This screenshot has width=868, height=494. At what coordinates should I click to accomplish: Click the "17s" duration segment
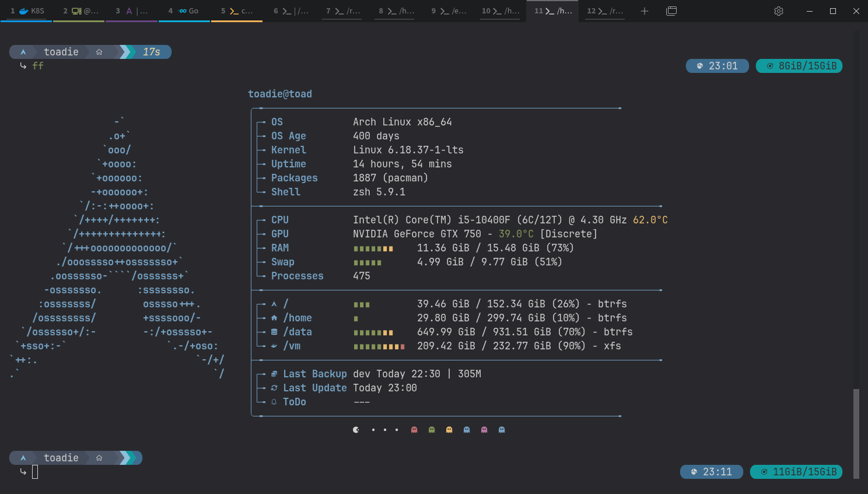click(152, 52)
